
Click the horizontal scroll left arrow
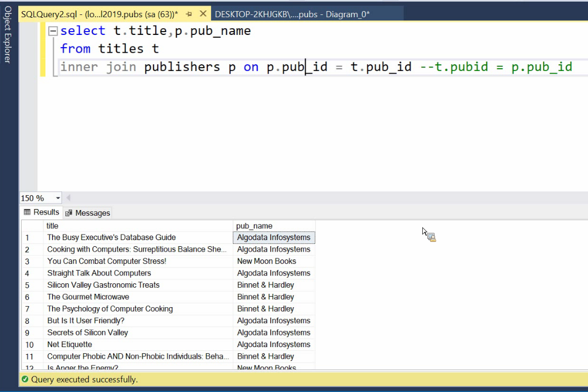click(x=68, y=198)
